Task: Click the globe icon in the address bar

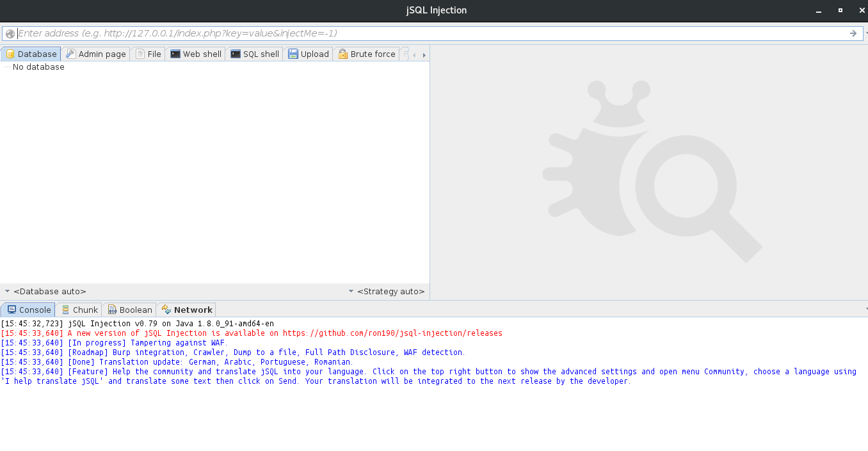Action: coord(10,34)
